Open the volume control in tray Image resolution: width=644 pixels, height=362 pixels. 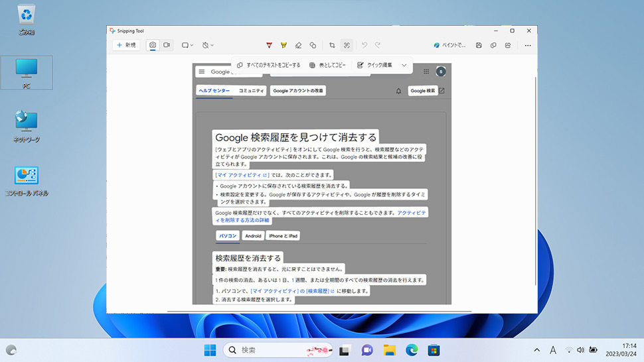(580, 350)
